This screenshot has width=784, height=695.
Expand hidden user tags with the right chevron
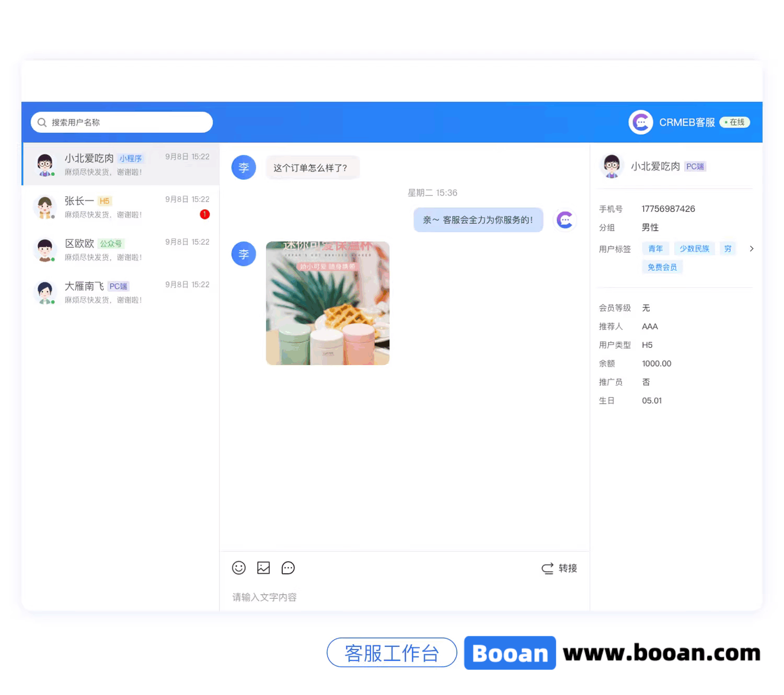[x=752, y=249]
